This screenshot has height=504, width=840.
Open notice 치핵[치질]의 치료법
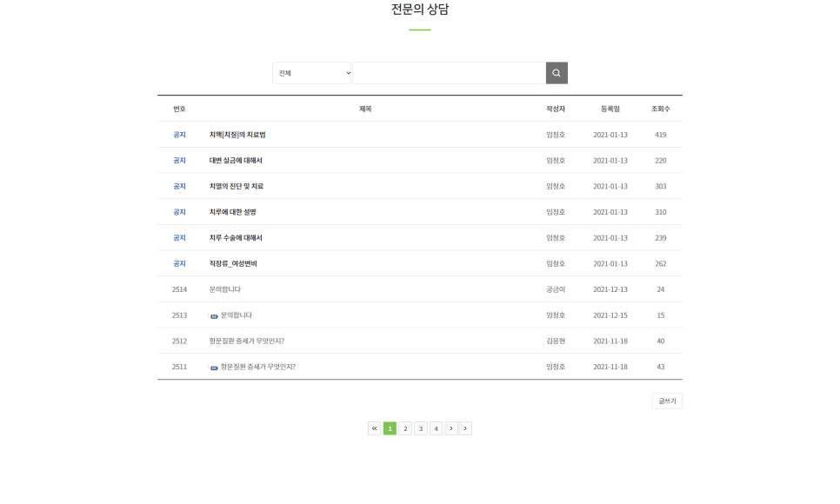pos(237,135)
